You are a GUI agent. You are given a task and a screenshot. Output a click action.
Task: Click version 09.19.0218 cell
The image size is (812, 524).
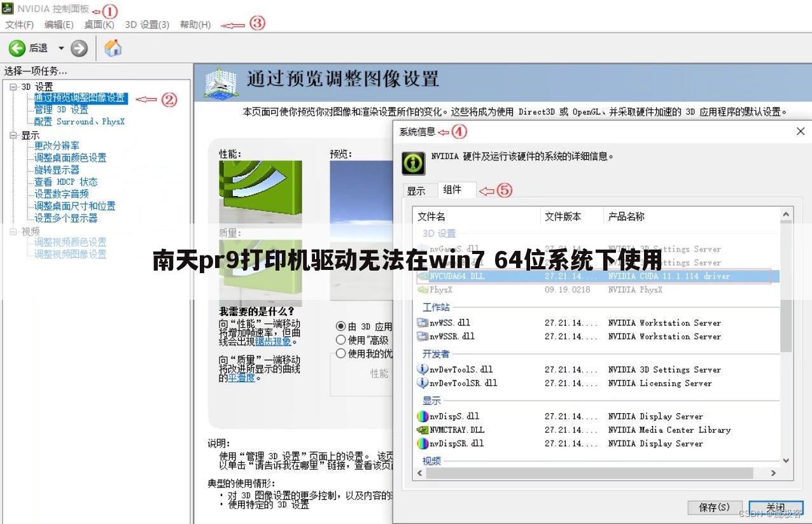click(x=568, y=290)
